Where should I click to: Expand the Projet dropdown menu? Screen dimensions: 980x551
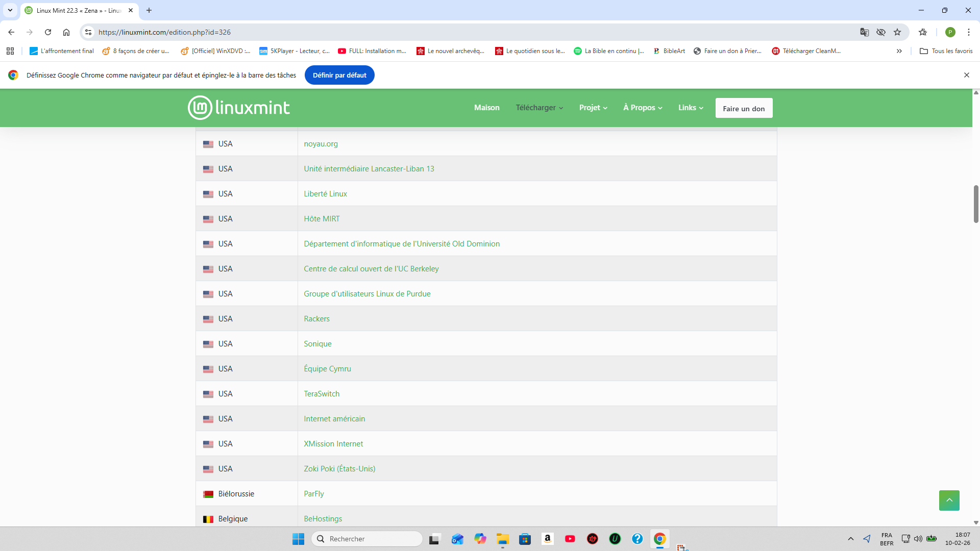(593, 108)
